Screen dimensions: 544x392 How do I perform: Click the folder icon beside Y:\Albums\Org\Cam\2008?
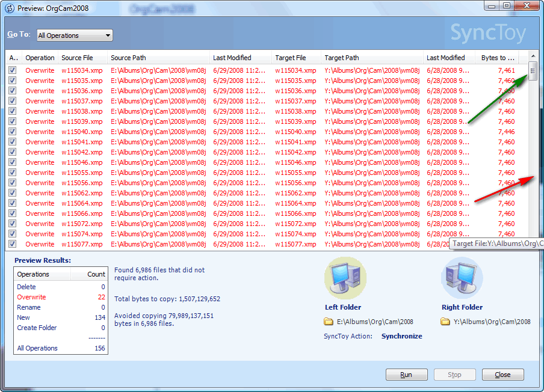click(x=445, y=322)
